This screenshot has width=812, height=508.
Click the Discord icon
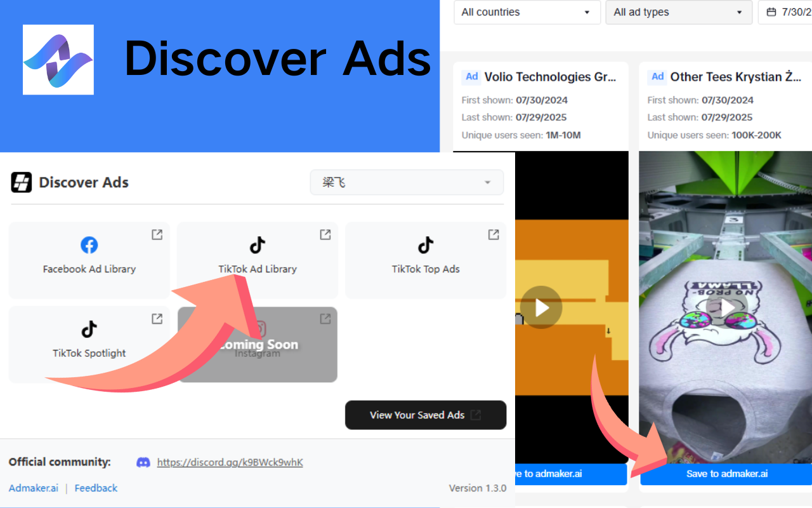143,462
